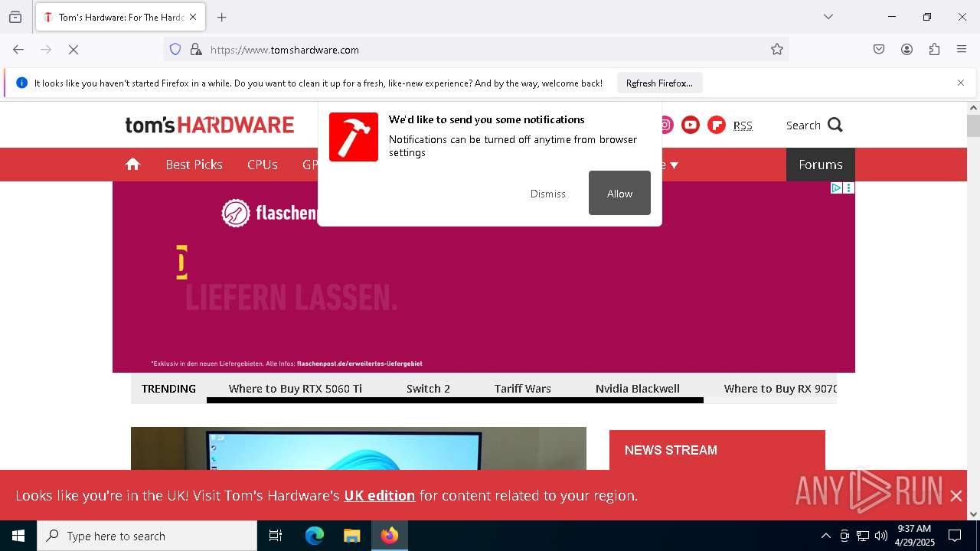
Task: Allow site notifications
Action: point(619,193)
